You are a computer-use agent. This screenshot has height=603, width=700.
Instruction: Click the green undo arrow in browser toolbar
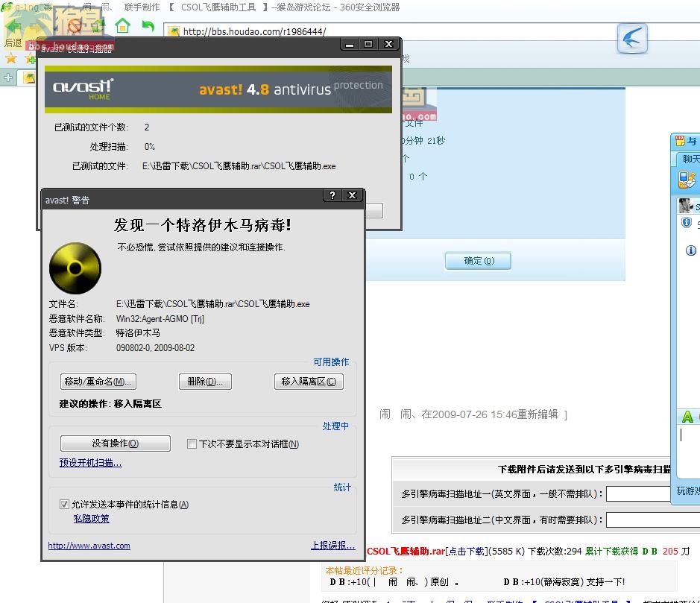coord(148,26)
